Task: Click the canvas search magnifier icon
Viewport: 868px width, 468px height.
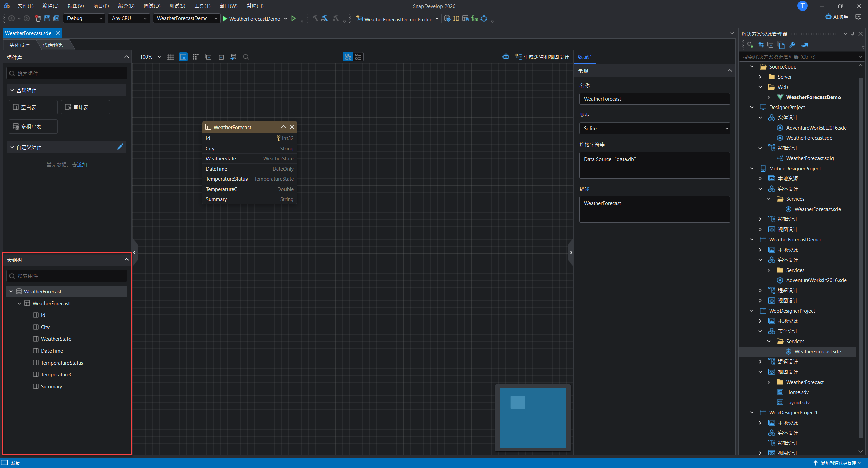Action: 246,57
